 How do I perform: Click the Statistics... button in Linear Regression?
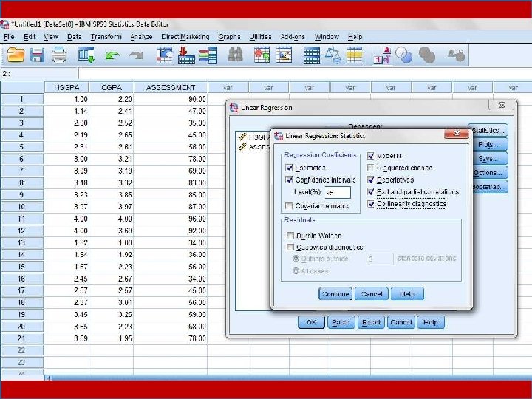tap(488, 130)
